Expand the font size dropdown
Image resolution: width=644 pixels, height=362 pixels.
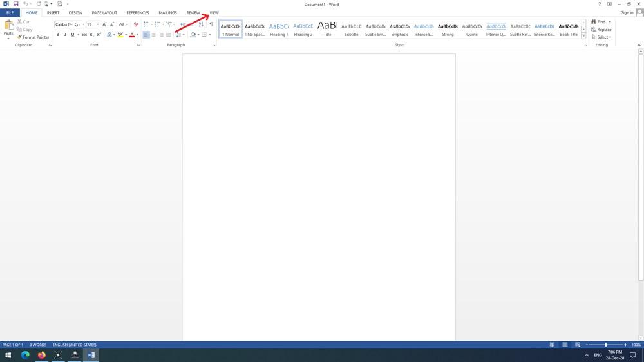click(98, 24)
